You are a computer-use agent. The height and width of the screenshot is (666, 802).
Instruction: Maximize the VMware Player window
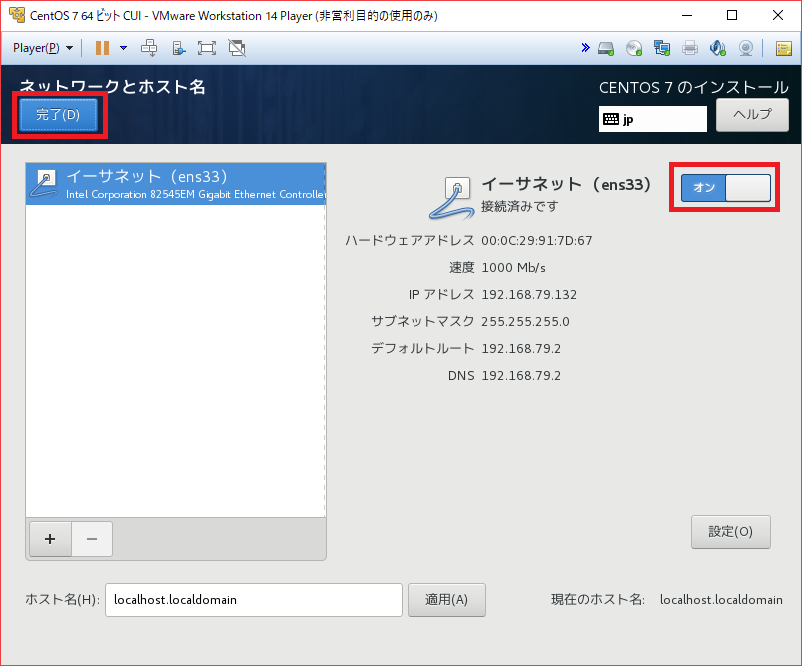732,15
